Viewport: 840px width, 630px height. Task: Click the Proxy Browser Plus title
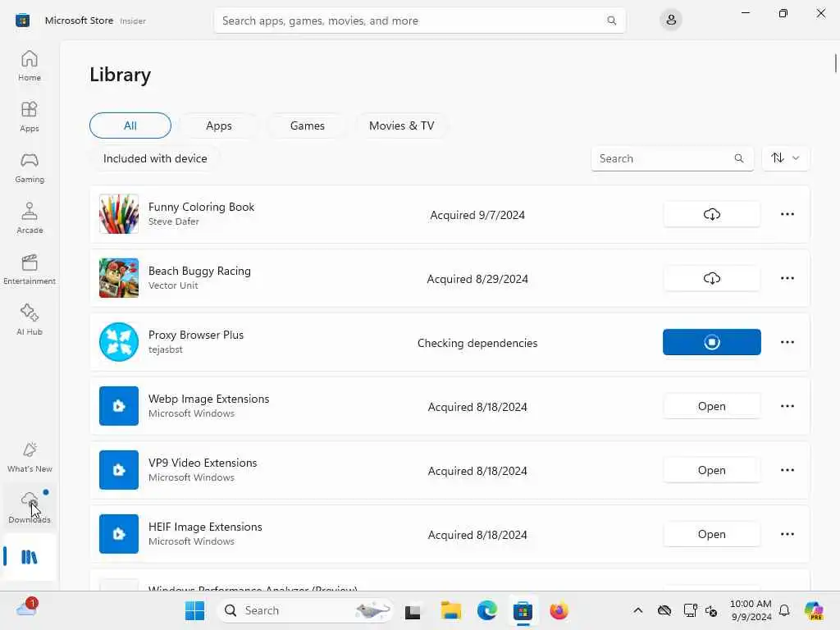tap(195, 335)
